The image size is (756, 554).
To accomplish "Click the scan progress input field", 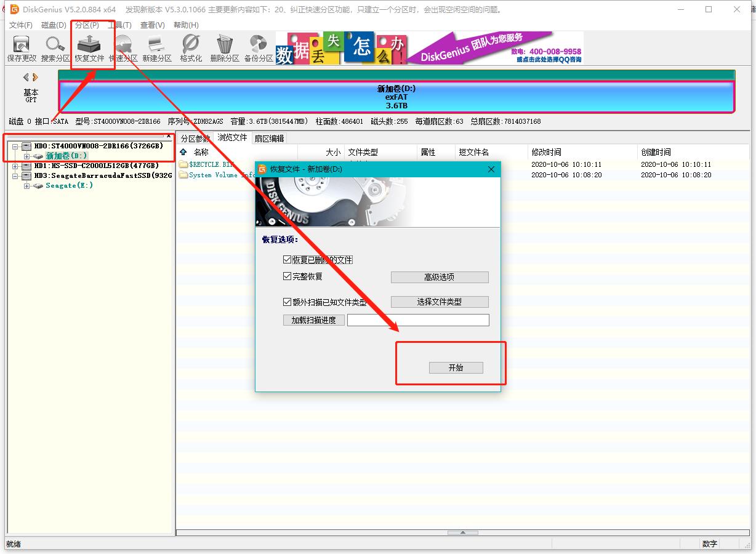I will click(x=418, y=319).
